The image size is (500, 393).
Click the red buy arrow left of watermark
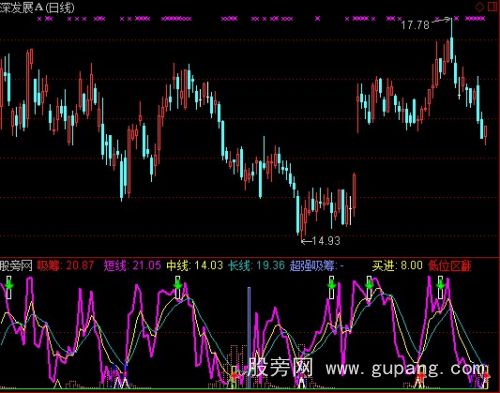pyautogui.click(x=235, y=376)
